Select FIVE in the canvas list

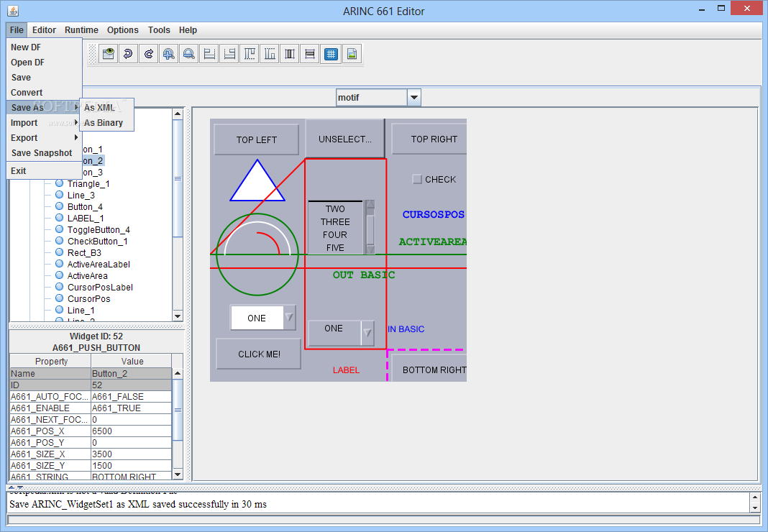click(335, 248)
